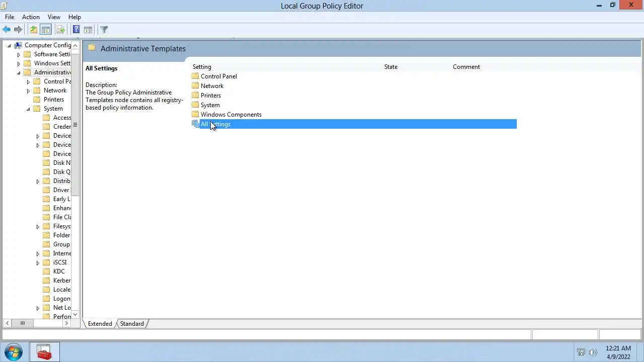This screenshot has height=362, width=644.
Task: Expand the Filesys tree node arrow
Action: tap(38, 226)
